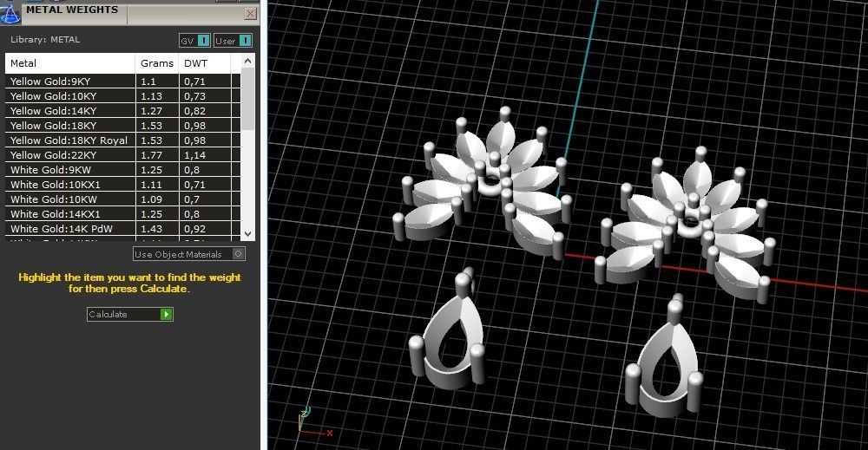Click the Grams column header

point(157,63)
